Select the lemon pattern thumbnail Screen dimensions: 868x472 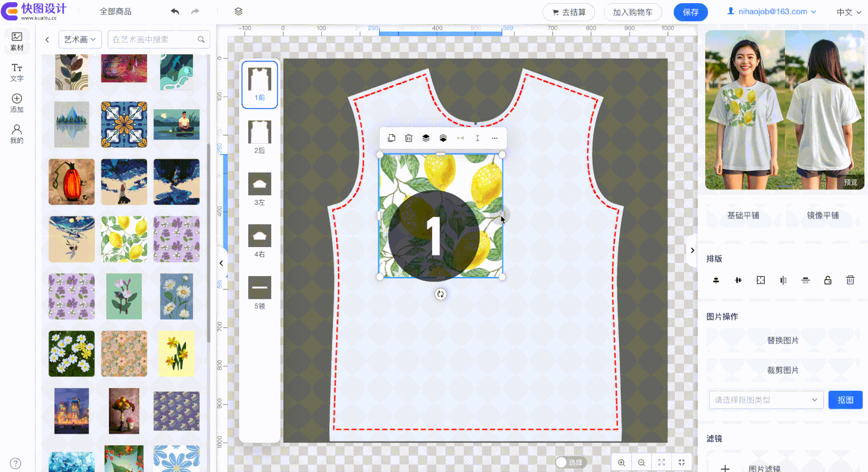[124, 239]
